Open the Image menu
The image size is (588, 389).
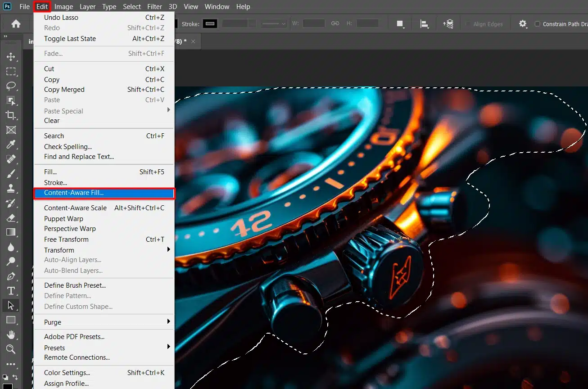click(x=63, y=7)
